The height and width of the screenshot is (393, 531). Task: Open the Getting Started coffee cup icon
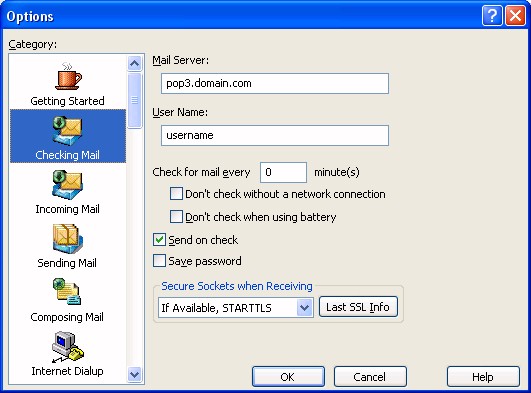(68, 76)
